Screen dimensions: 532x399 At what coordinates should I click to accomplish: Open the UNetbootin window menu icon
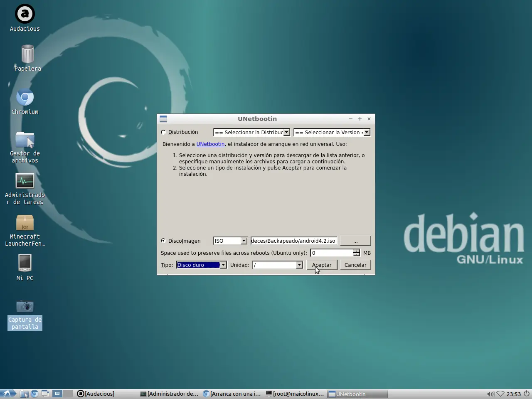[x=163, y=119]
